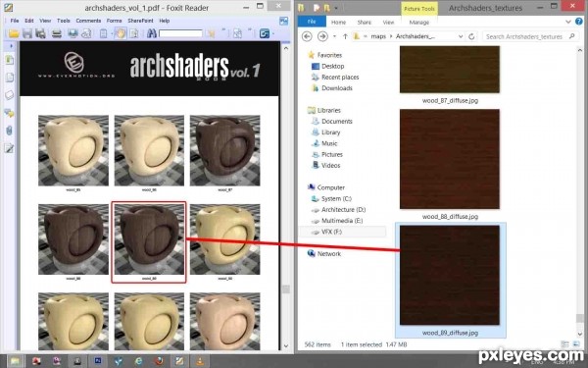Click the Explorer Back arrow button
The height and width of the screenshot is (368, 588).
tap(307, 36)
